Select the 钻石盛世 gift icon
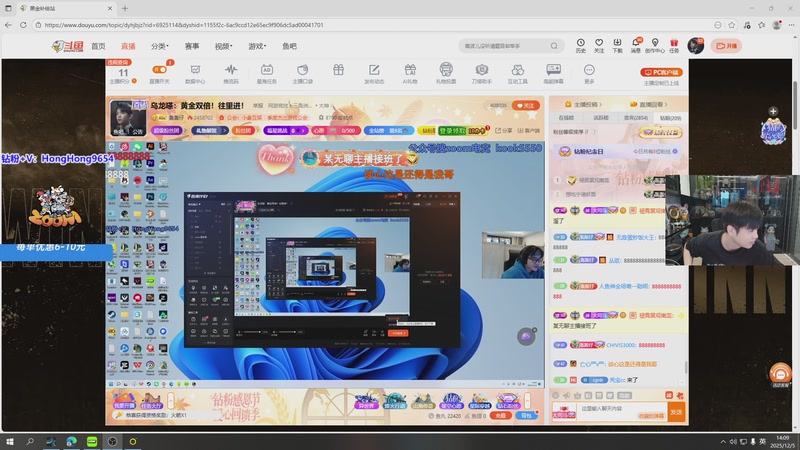Image resolution: width=800 pixels, height=450 pixels. pyautogui.click(x=508, y=401)
